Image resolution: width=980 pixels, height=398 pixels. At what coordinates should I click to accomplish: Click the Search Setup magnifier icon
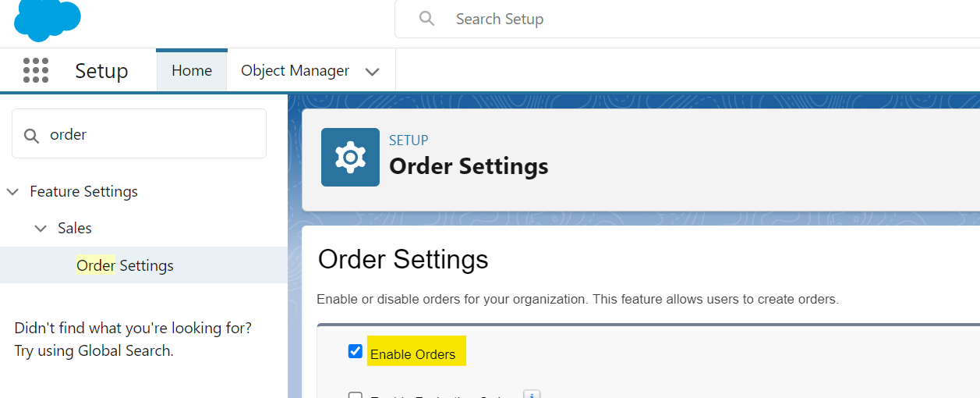coord(426,19)
